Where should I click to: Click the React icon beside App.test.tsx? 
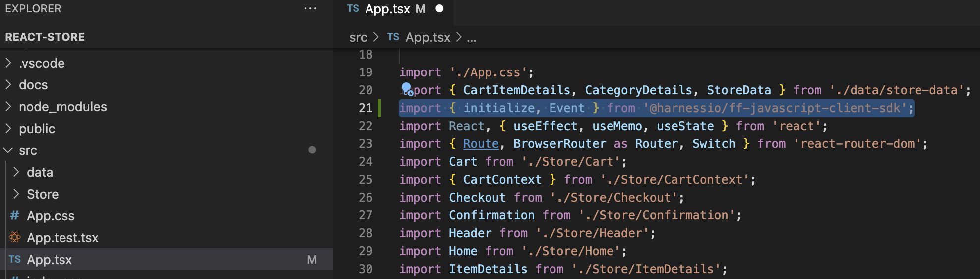pos(15,238)
